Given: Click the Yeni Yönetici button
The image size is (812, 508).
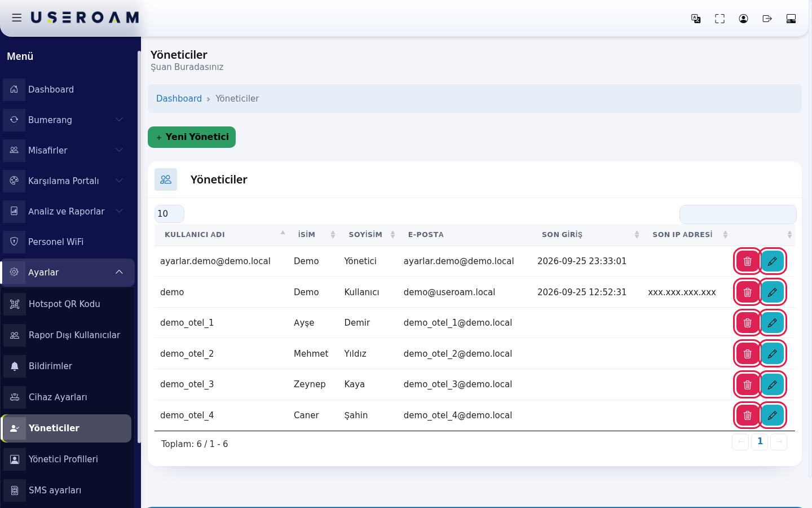Looking at the screenshot, I should point(192,137).
